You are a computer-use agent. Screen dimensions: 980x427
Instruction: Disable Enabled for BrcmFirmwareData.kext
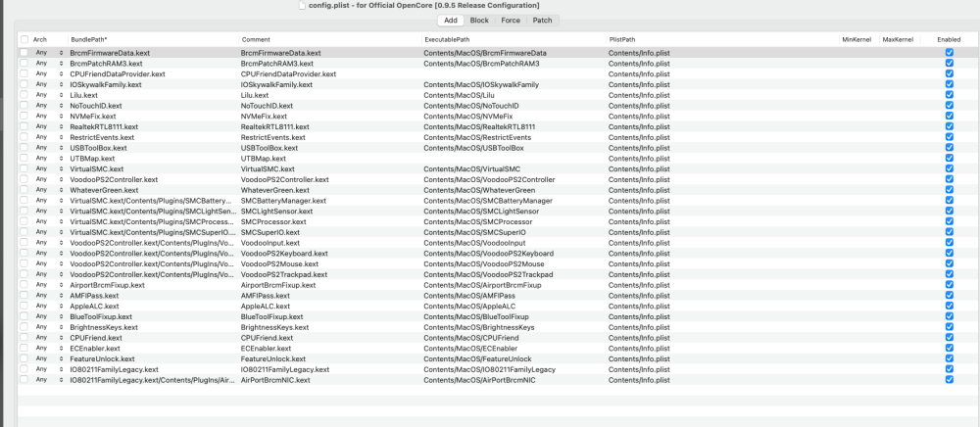click(x=950, y=53)
